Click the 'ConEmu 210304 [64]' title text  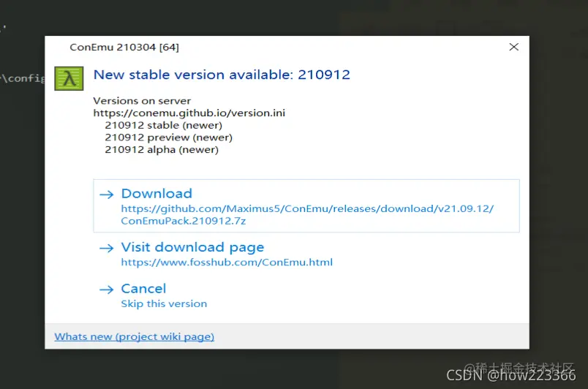click(124, 48)
